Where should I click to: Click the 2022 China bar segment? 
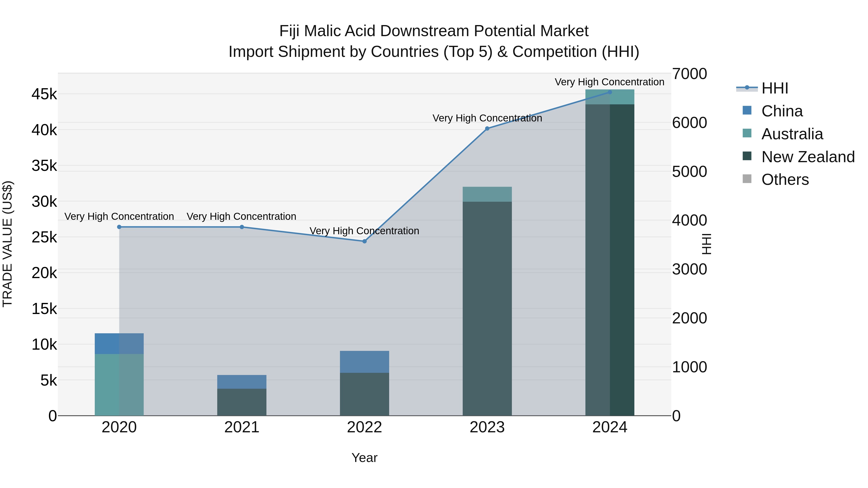click(x=364, y=362)
